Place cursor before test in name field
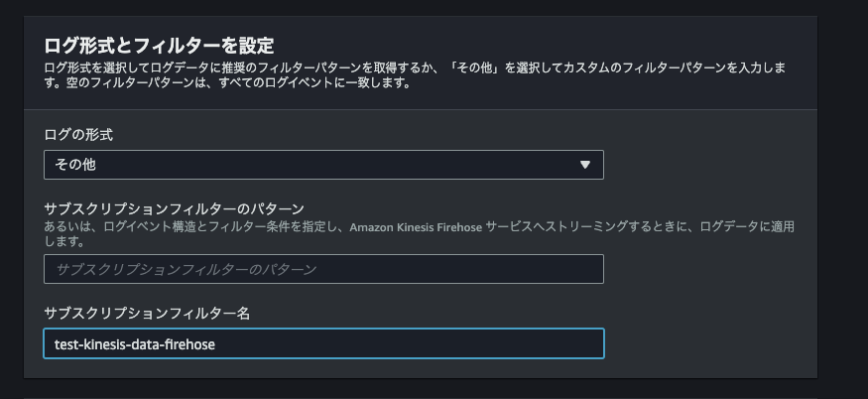 (x=56, y=343)
